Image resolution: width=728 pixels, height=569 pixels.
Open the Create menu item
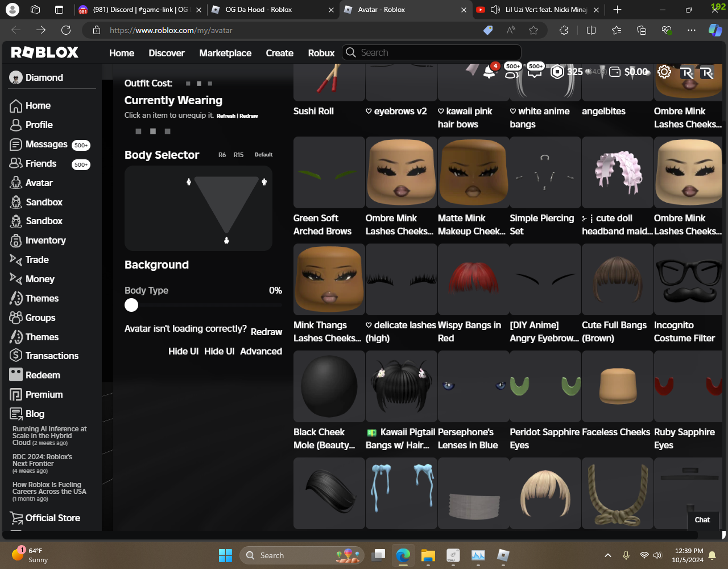click(280, 53)
